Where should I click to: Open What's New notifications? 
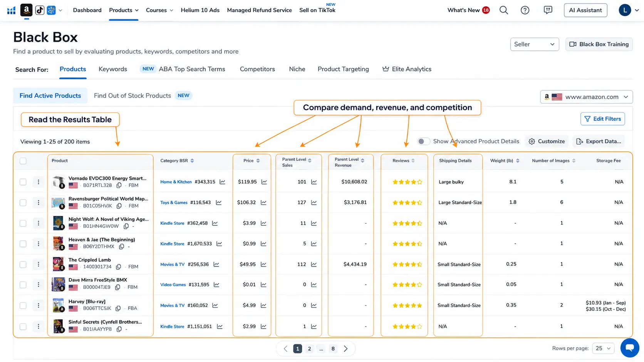pos(468,10)
